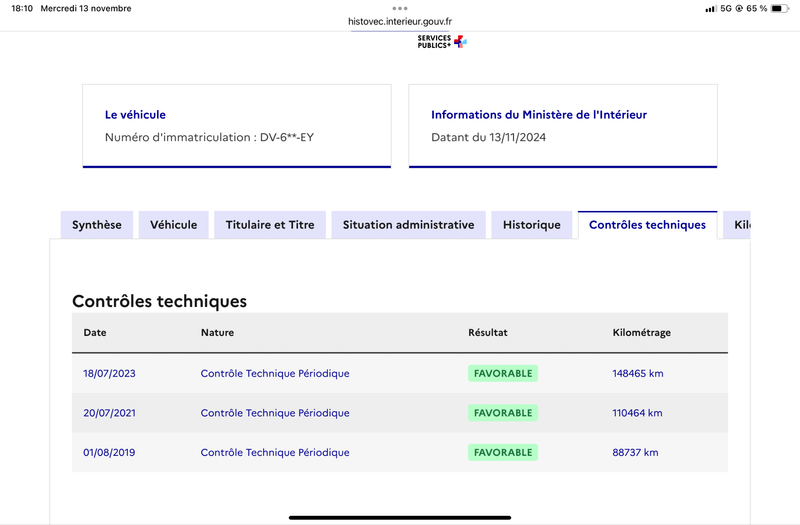Tap the histovec.interieur.gouv.fr address bar

click(x=400, y=21)
